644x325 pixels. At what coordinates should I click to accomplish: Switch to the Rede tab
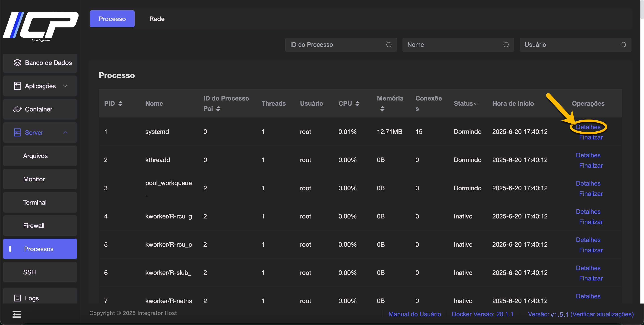(x=157, y=19)
